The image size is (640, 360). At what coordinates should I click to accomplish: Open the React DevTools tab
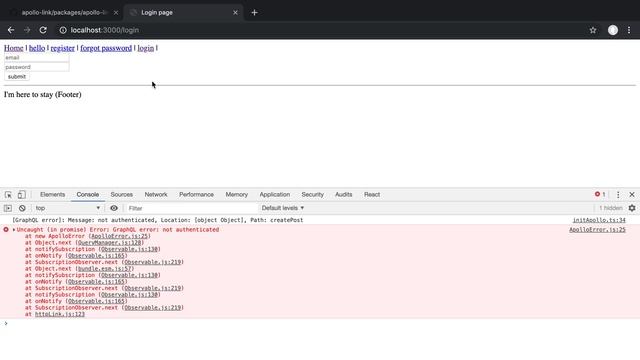(372, 195)
